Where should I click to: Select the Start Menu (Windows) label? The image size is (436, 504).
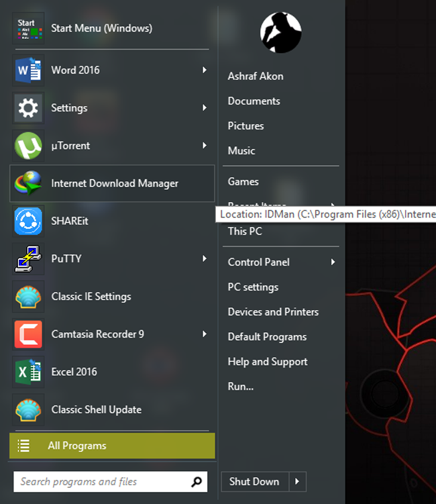tap(101, 28)
